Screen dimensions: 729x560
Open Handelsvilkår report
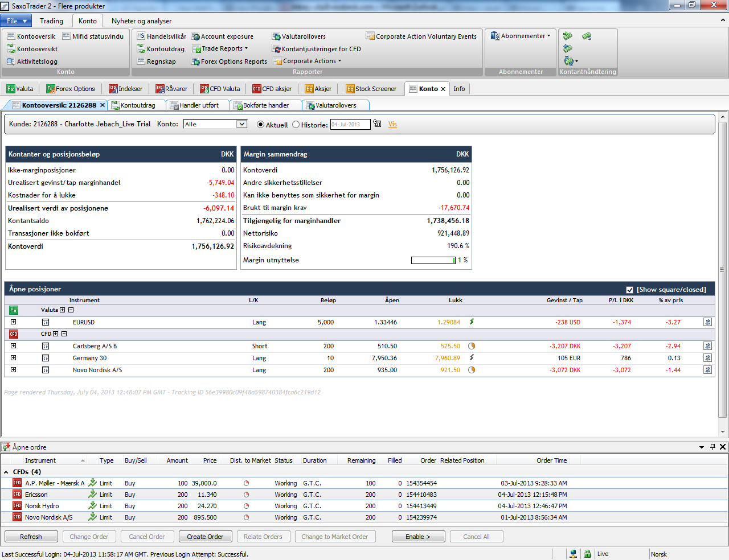(x=161, y=36)
